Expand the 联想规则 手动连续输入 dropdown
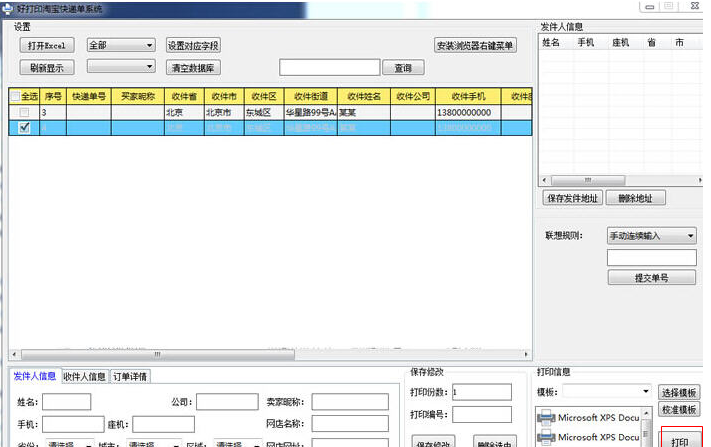711x447 pixels. (651, 236)
